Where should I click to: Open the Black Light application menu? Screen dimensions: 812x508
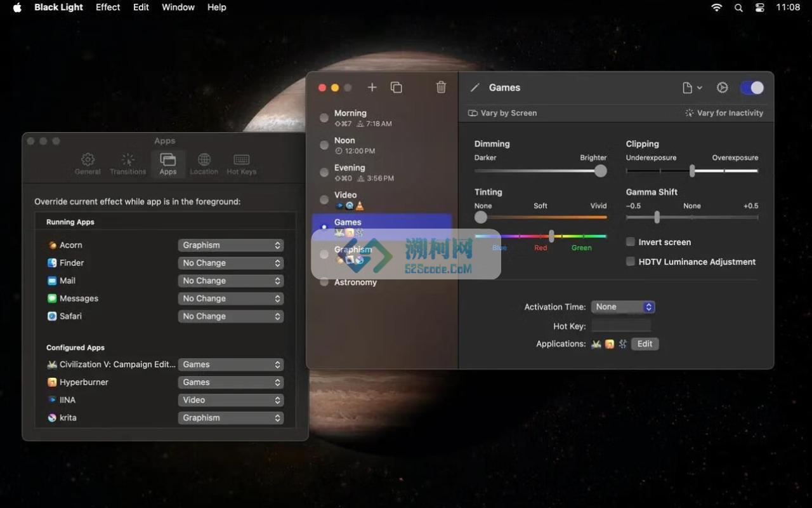pos(59,8)
